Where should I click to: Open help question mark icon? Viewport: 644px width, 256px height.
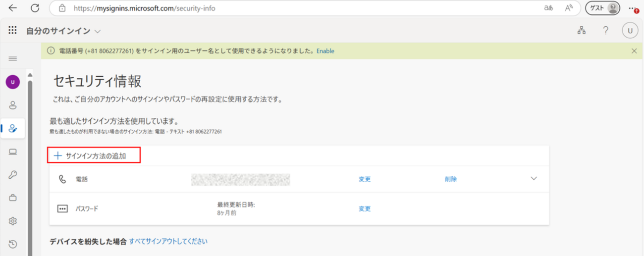(x=605, y=31)
